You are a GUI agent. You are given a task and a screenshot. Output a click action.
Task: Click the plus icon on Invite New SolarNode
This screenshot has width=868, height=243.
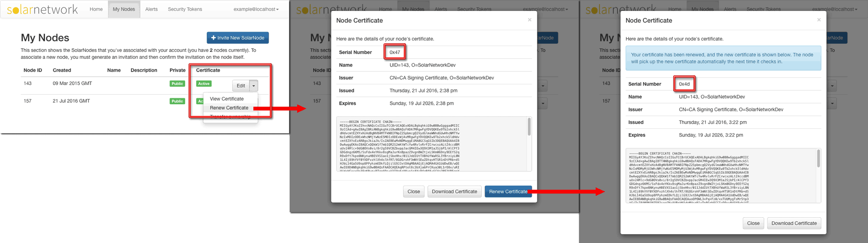point(213,38)
